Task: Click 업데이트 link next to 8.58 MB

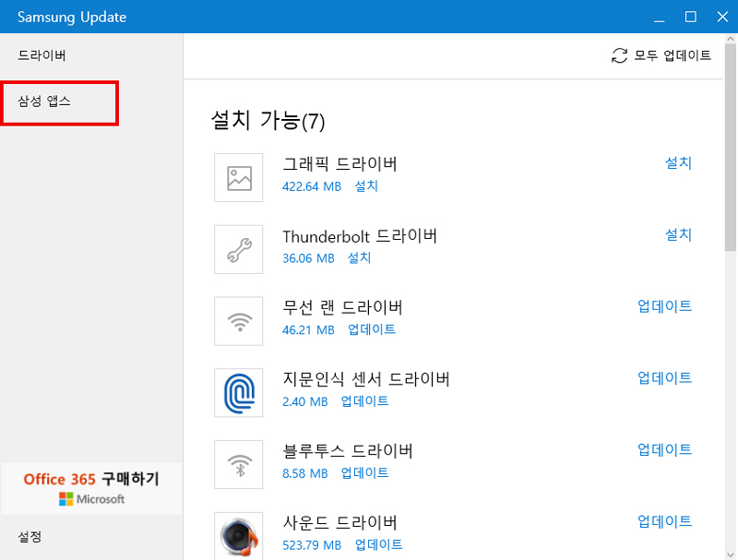Action: pyautogui.click(x=364, y=473)
